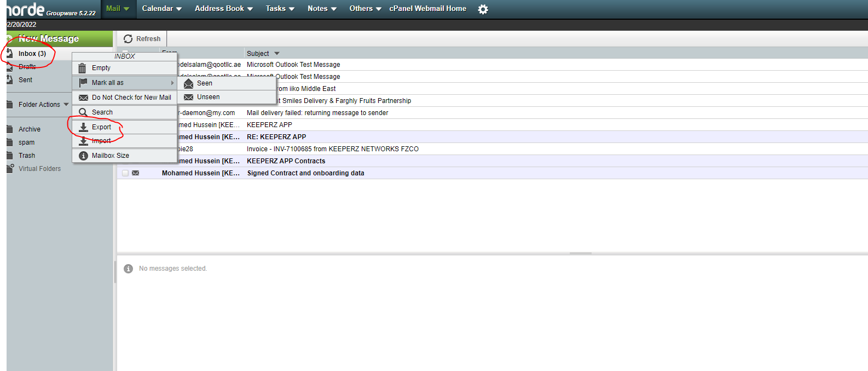Screen dimensions: 868x371
Task: Open cPanel Webmail Home link
Action: tap(427, 9)
